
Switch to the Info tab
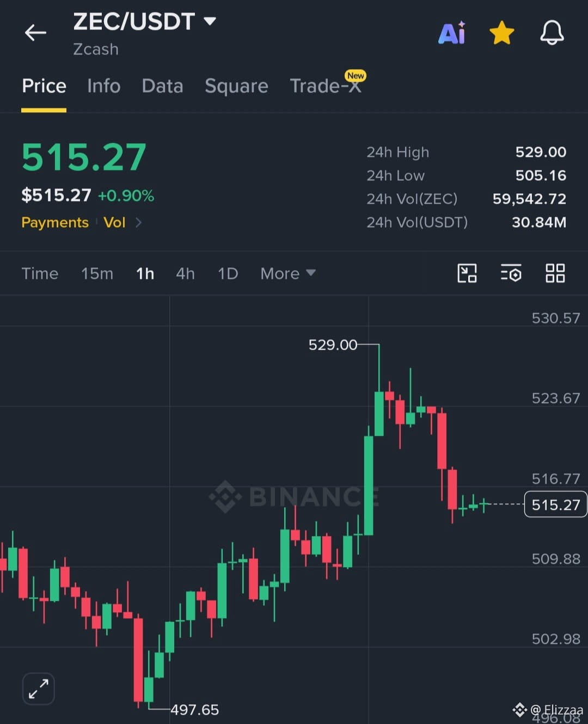pos(103,86)
